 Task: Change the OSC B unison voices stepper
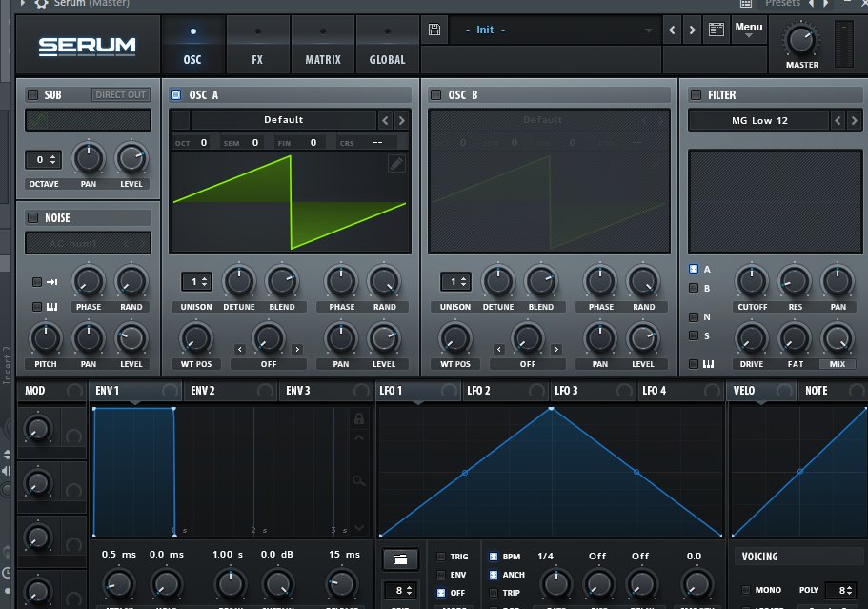[455, 282]
